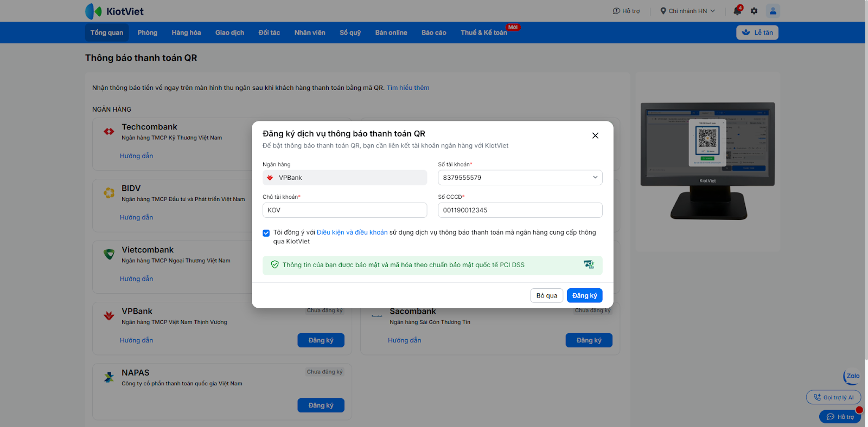Click Bỏ qua in the dialog
Screen dimensions: 868x427
(x=547, y=295)
